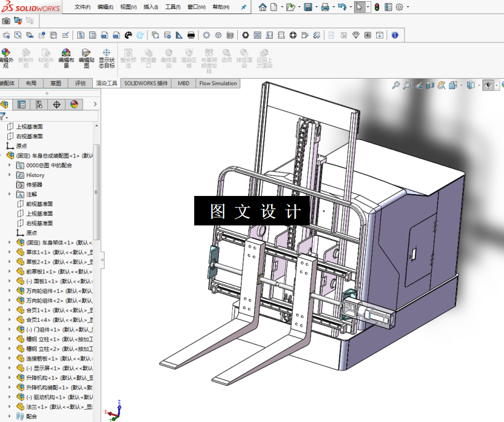Screen dimensions: 504x422
Task: Switch to the SOLIDWORKS 插件 tab
Action: click(146, 83)
